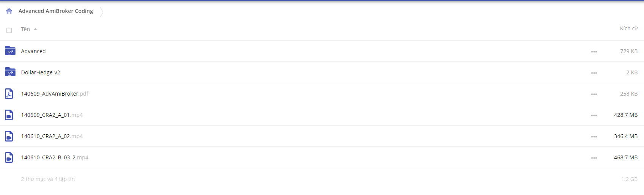Open actions menu for 140610_CRA2_A_02.mp4

point(594,137)
